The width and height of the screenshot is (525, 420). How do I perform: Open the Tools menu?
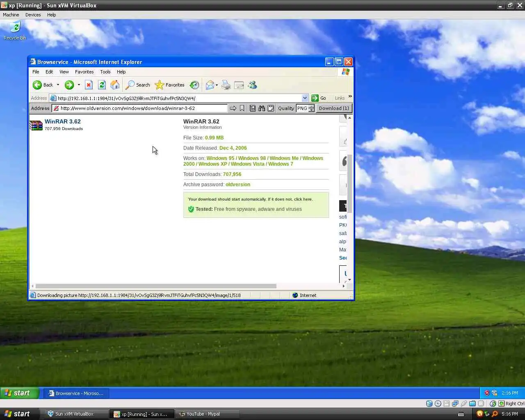click(105, 72)
